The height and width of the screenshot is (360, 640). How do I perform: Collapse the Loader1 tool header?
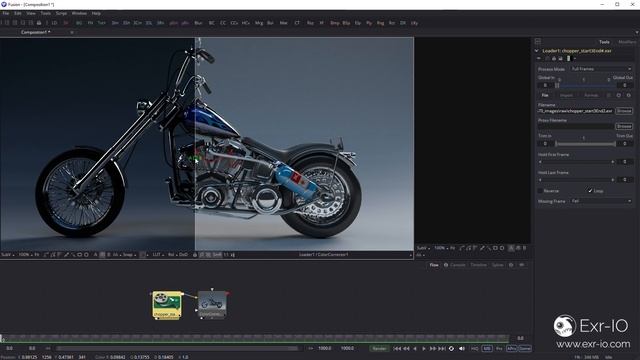coord(537,51)
